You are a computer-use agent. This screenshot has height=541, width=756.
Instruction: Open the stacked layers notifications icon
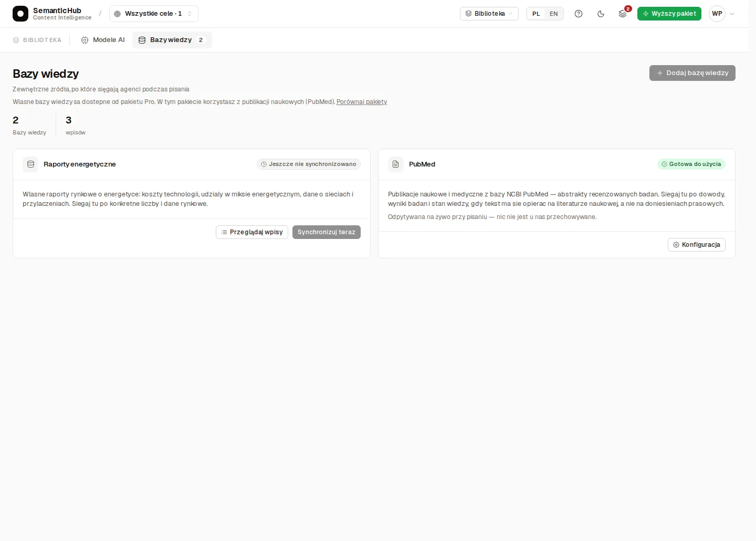tap(623, 14)
